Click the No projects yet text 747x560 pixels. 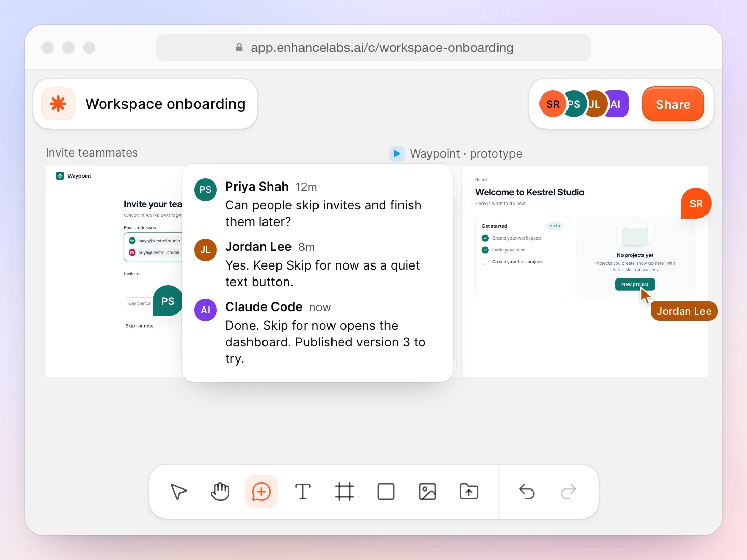[x=635, y=255]
